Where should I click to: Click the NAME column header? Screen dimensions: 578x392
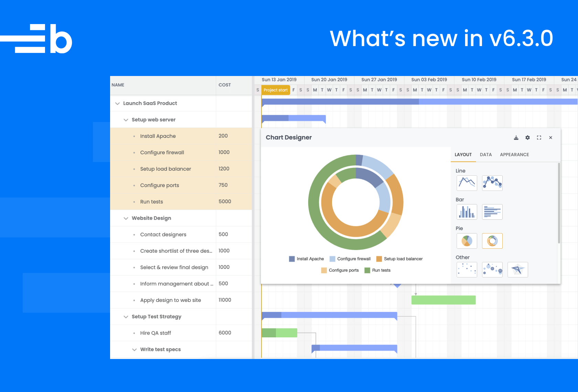163,85
